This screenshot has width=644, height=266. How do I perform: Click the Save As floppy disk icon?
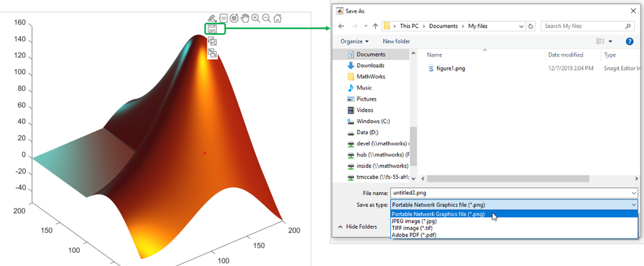pyautogui.click(x=213, y=29)
